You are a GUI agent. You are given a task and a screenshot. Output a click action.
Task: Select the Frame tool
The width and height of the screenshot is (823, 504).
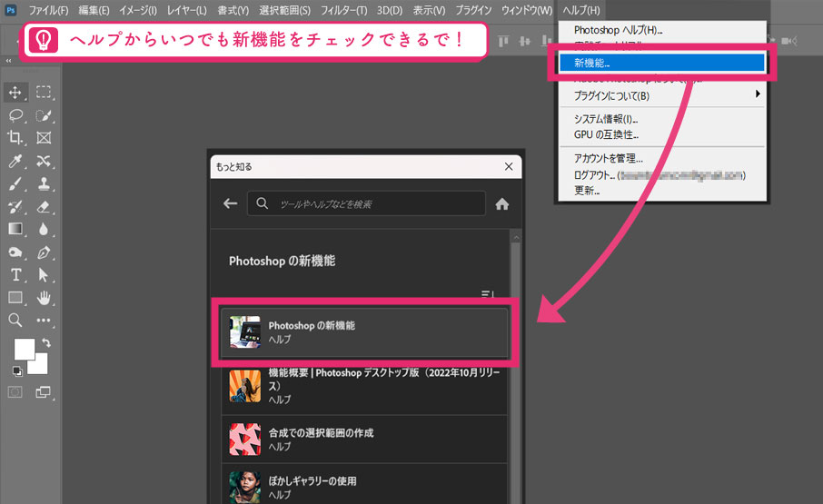(44, 138)
